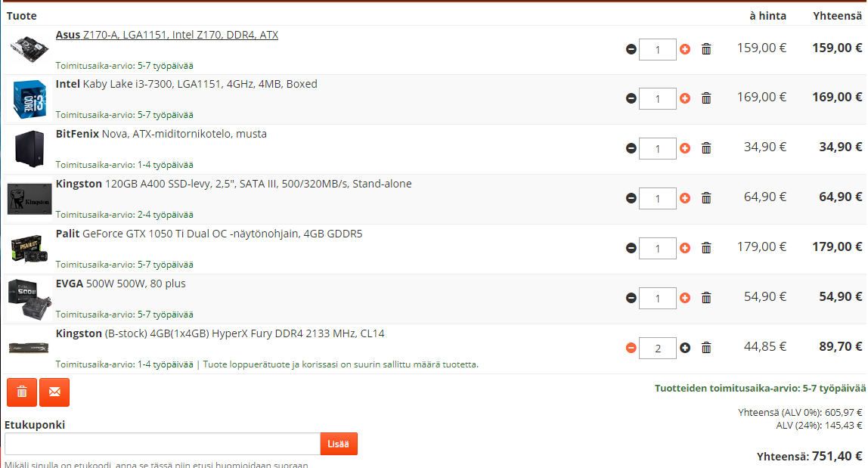Delete Palit GeForce GTX 1050 Ti item
Viewport: 868px width, 468px height.
[706, 248]
